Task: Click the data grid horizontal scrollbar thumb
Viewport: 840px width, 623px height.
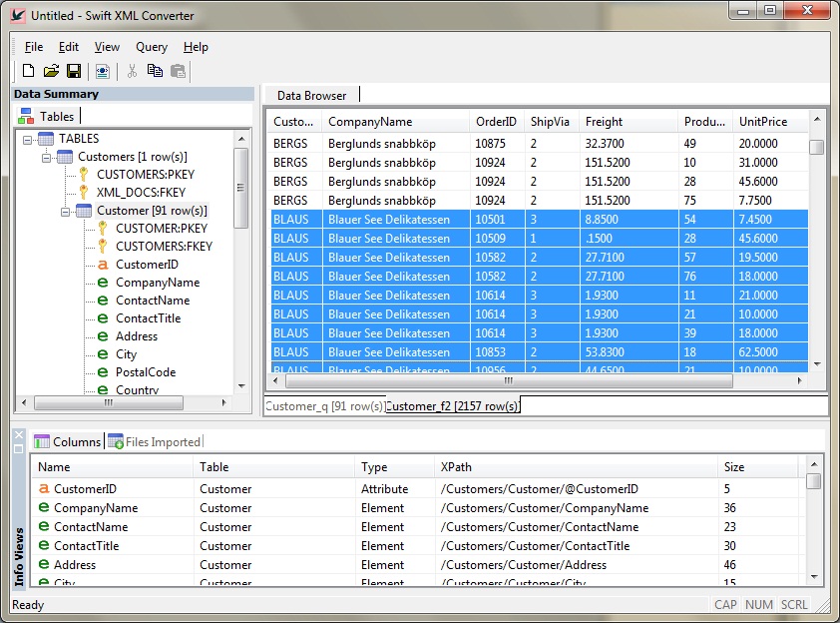Action: [x=509, y=380]
